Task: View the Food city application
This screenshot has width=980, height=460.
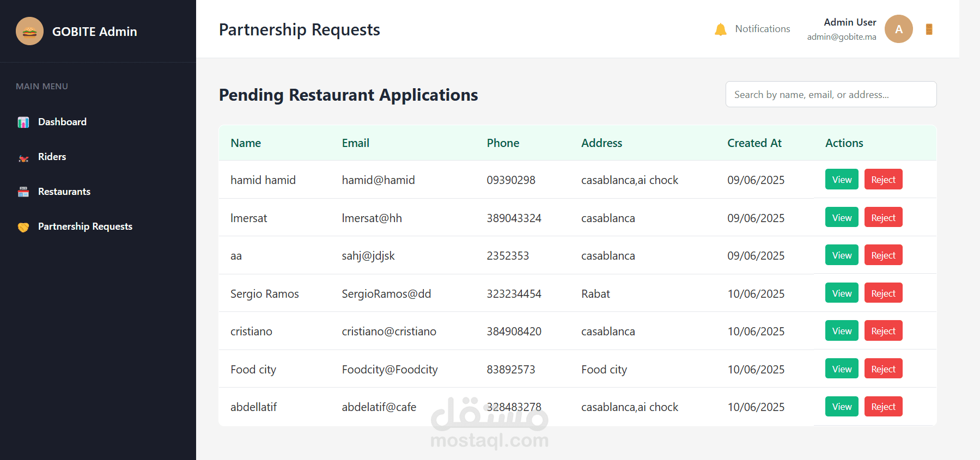Action: click(842, 369)
